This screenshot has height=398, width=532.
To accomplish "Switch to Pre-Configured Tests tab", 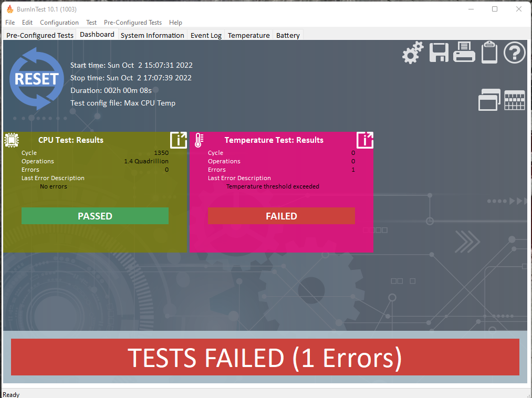I will tap(40, 35).
